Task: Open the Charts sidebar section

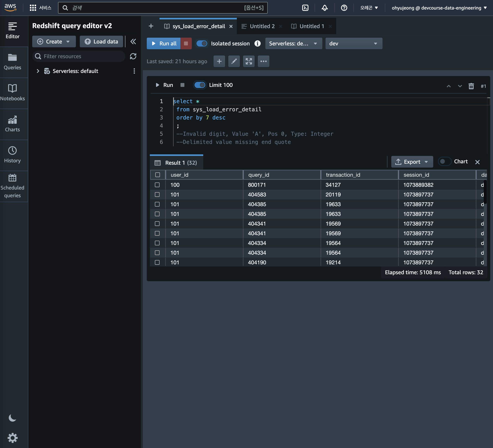Action: click(12, 124)
